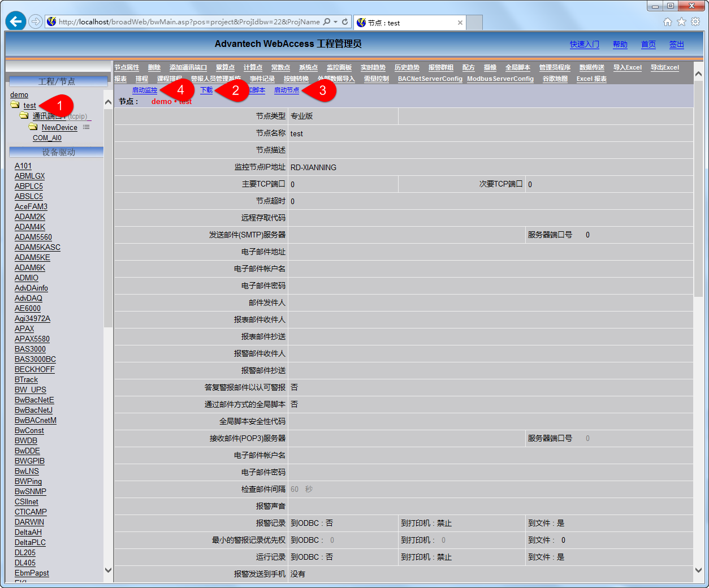This screenshot has width=709, height=588.
Task: Open browser tools gear icon
Action: point(695,21)
